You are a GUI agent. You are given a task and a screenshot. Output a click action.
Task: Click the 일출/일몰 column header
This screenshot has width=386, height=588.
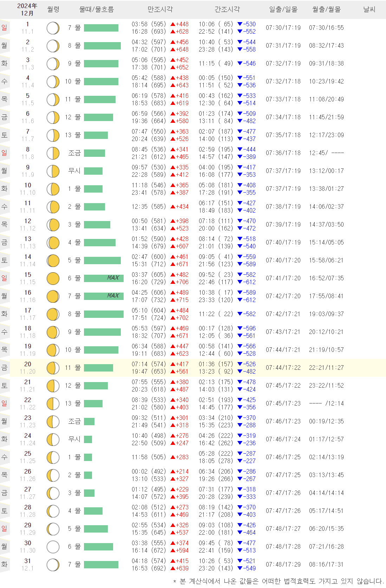pyautogui.click(x=283, y=9)
